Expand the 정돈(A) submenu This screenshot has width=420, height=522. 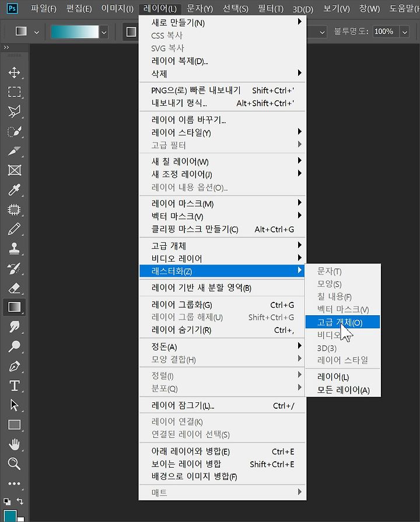222,347
